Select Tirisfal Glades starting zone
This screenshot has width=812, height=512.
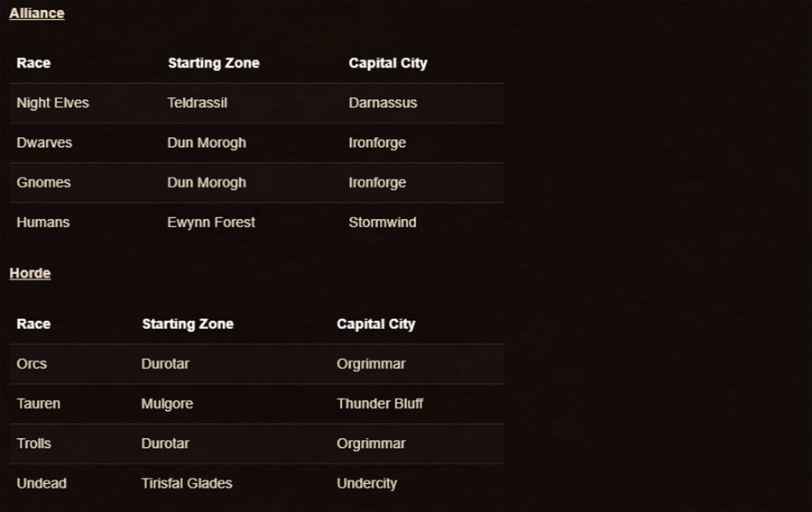tap(187, 483)
